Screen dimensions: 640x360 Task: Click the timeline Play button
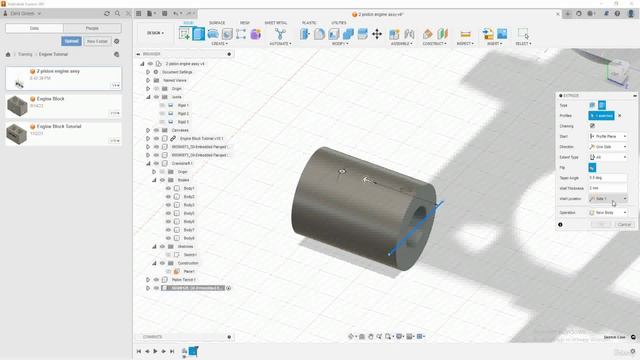pos(155,351)
